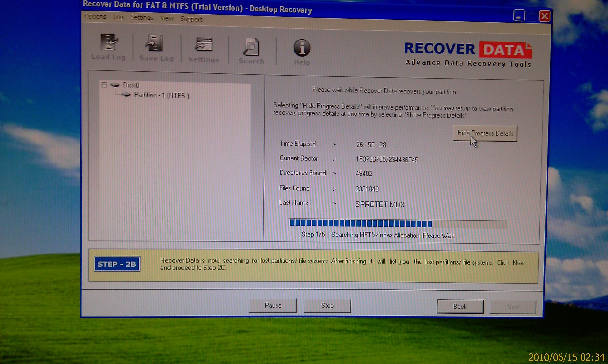608x364 pixels.
Task: Click the Files Found label
Action: [294, 188]
